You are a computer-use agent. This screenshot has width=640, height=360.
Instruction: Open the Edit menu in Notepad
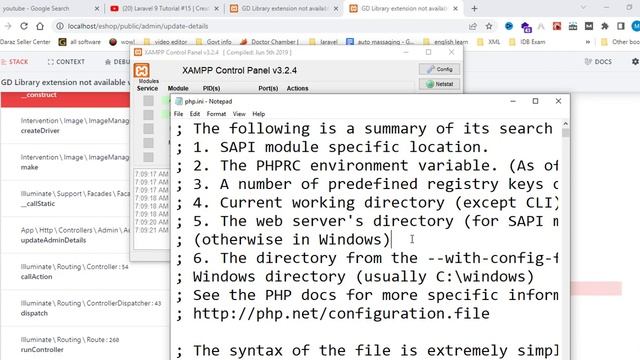click(195, 114)
